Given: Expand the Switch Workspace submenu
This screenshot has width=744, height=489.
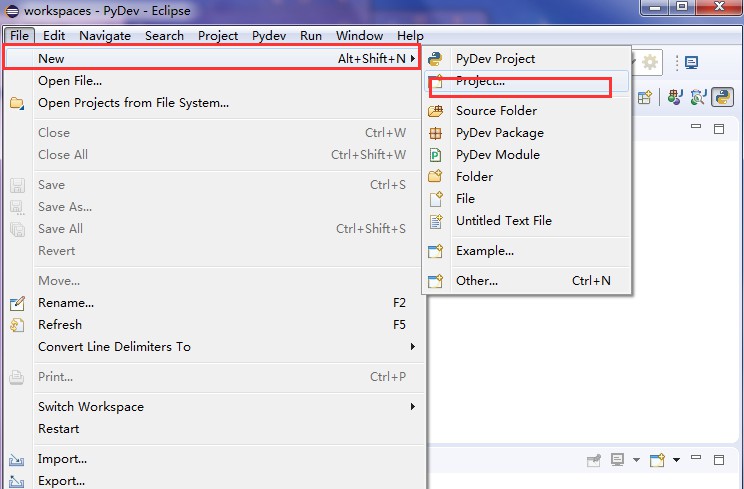Looking at the screenshot, I should click(413, 407).
